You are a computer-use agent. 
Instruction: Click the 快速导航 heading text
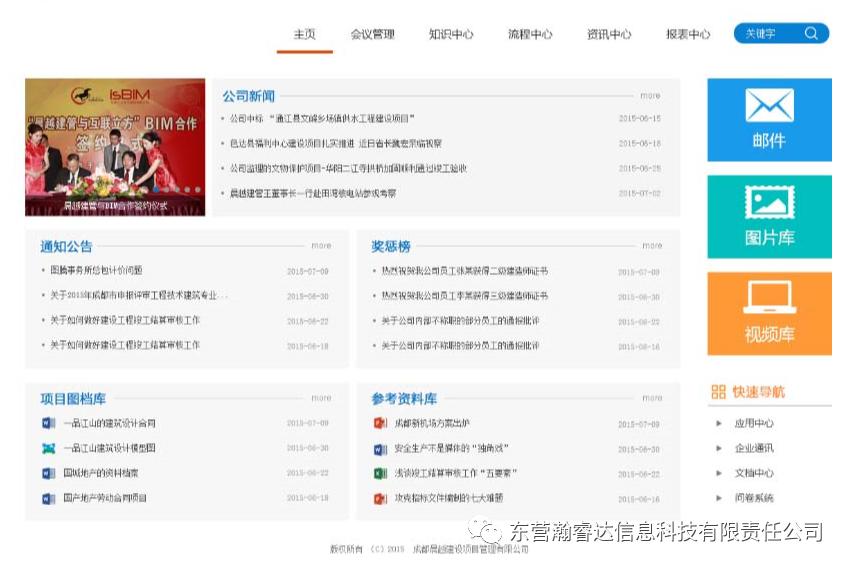[x=759, y=391]
